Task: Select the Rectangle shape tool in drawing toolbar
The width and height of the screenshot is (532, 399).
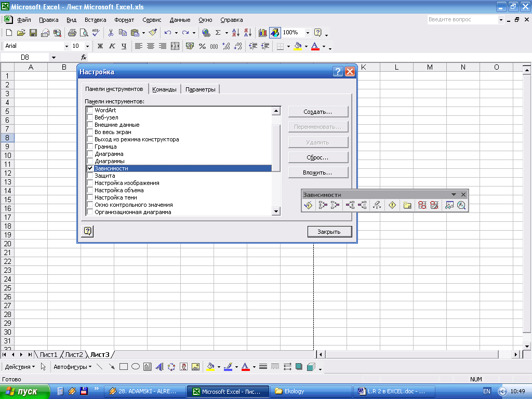Action: click(x=124, y=367)
